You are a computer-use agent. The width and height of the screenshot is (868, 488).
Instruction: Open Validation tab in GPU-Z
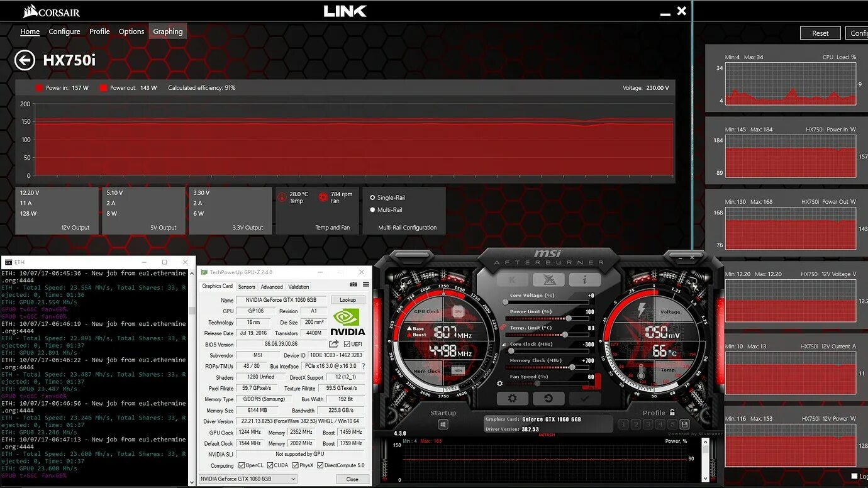299,287
